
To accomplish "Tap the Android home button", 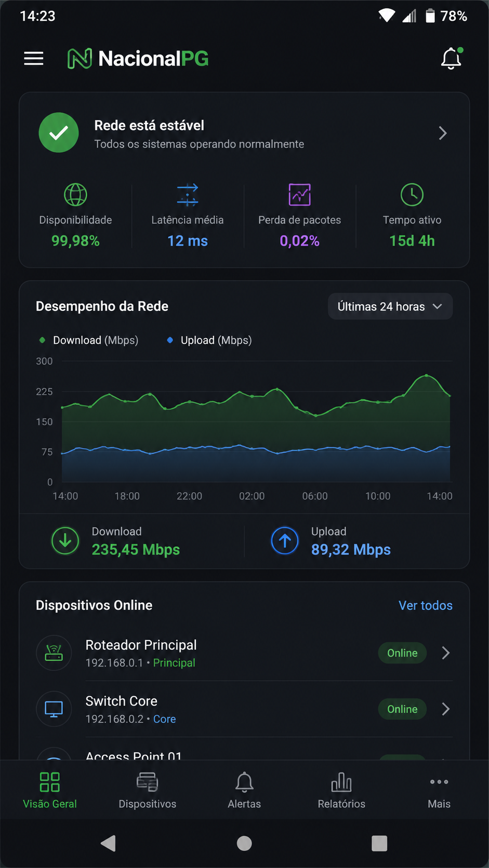I will [244, 844].
